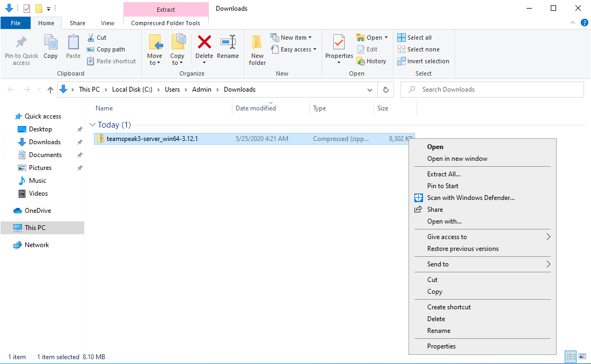The width and height of the screenshot is (591, 364).
Task: Click Invert selection in ribbon
Action: [424, 61]
